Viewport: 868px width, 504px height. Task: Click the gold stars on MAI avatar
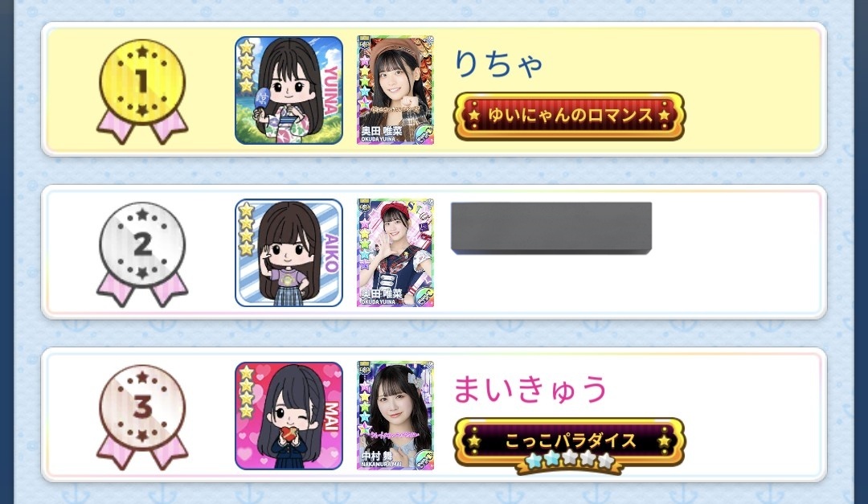[247, 391]
